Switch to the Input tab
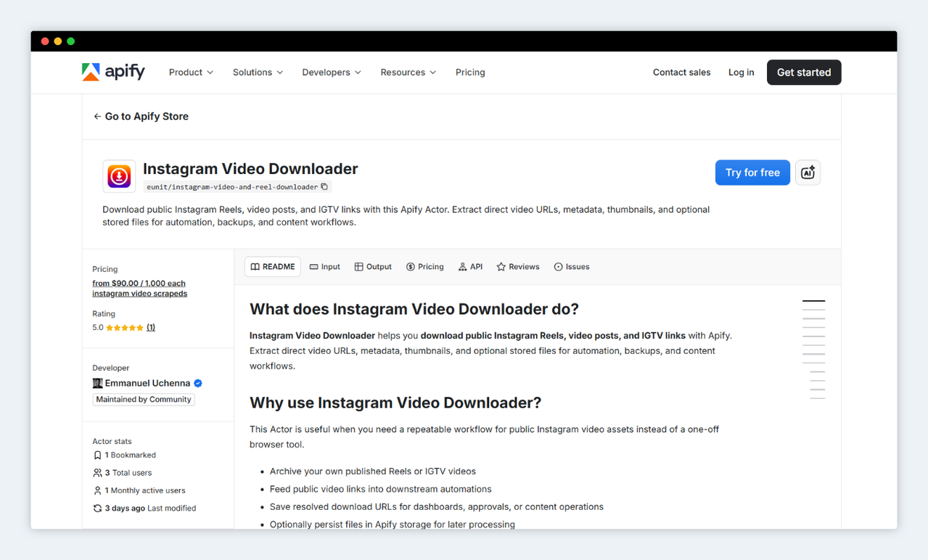This screenshot has height=560, width=928. 325,267
